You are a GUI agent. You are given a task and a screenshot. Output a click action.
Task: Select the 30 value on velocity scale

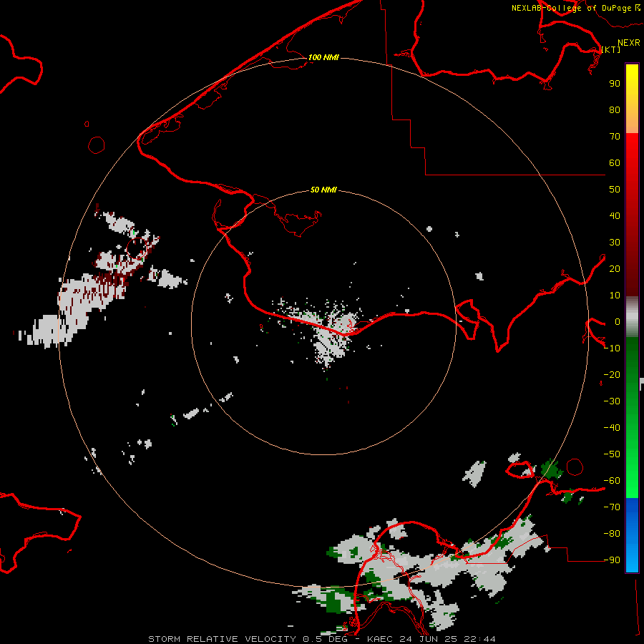point(615,243)
